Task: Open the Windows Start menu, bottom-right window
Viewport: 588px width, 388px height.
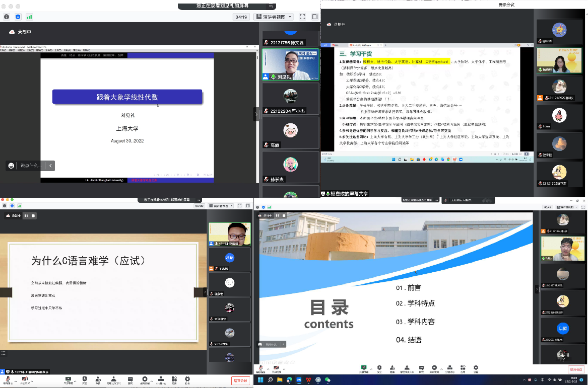Action: click(261, 380)
